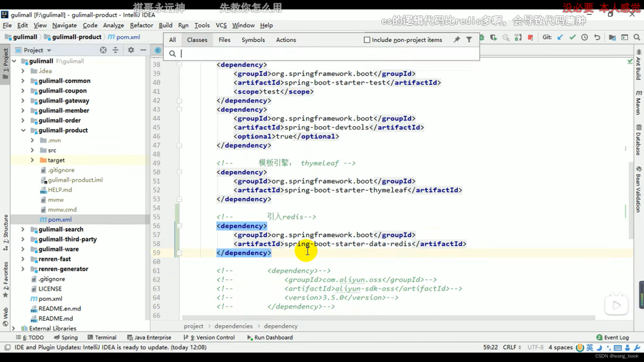The image size is (644, 362).
Task: Switch to the Symbols search tab
Action: tap(253, 40)
